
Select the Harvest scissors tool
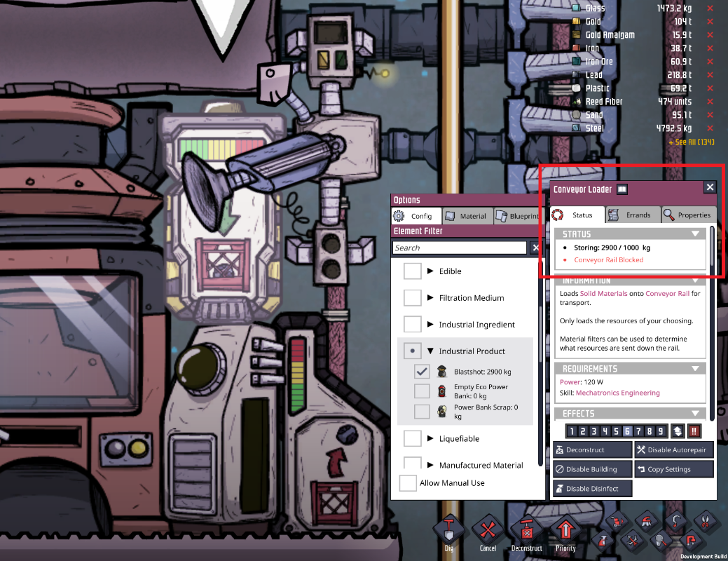[x=705, y=522]
